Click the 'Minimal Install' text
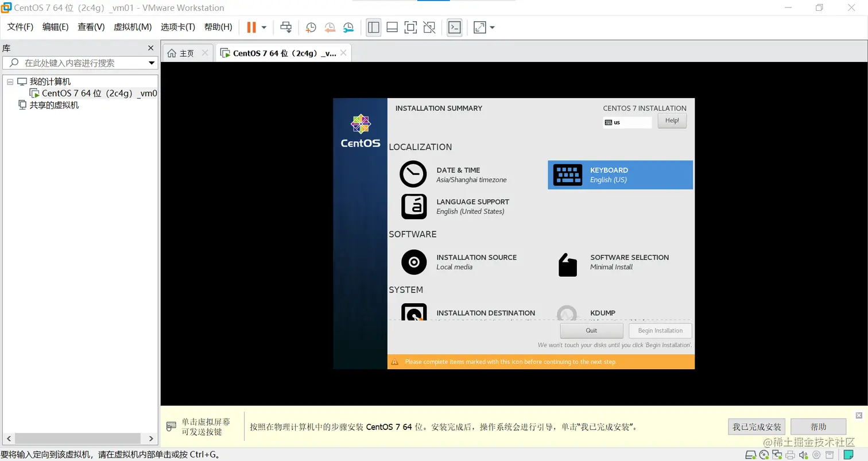The height and width of the screenshot is (461, 868). pyautogui.click(x=611, y=267)
